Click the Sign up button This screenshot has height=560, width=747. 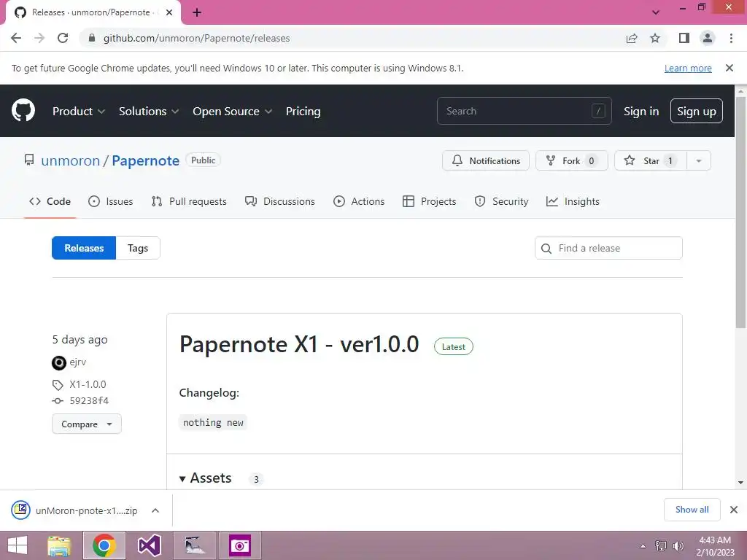pos(697,111)
